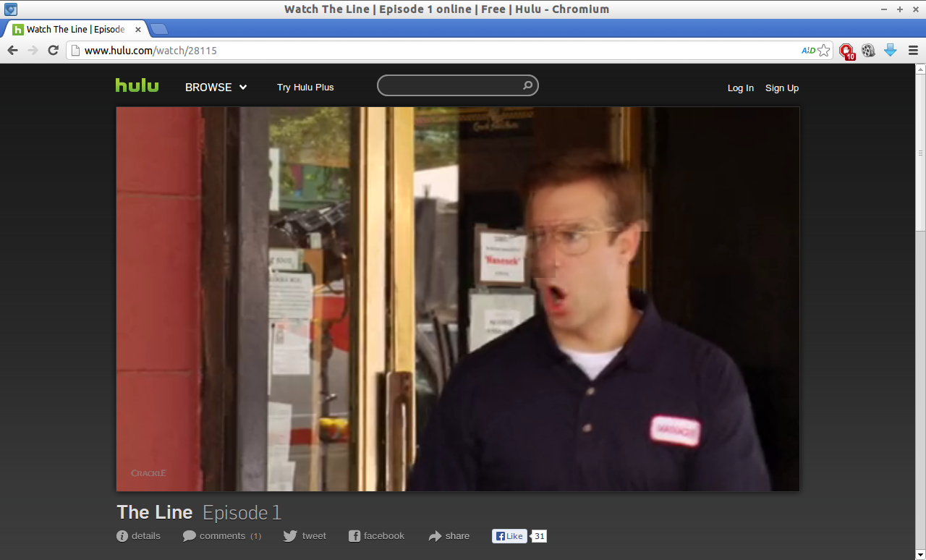This screenshot has width=926, height=560.
Task: Open a new tab button
Action: point(159,29)
